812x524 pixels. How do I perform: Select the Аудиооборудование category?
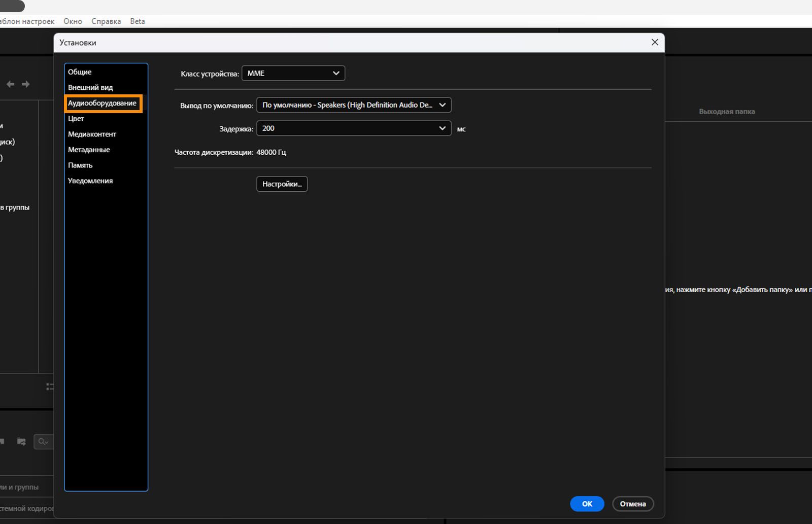tap(103, 103)
